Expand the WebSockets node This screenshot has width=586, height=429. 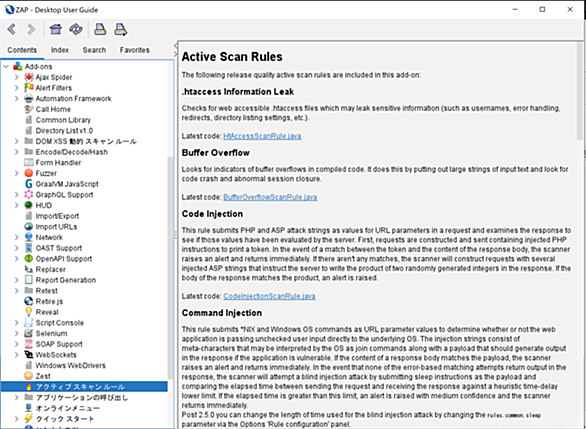(16, 355)
